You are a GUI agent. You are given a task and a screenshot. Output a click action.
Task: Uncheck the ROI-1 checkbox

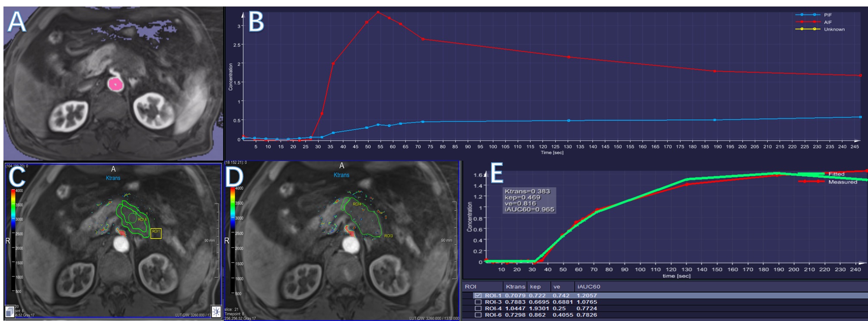coord(478,295)
